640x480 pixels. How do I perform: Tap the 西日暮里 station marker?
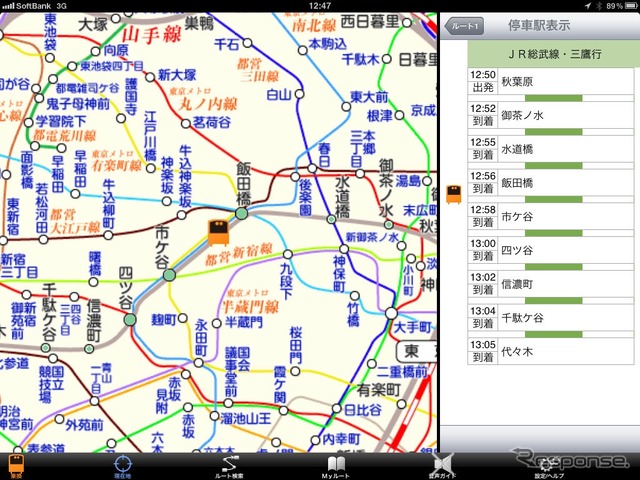click(407, 23)
